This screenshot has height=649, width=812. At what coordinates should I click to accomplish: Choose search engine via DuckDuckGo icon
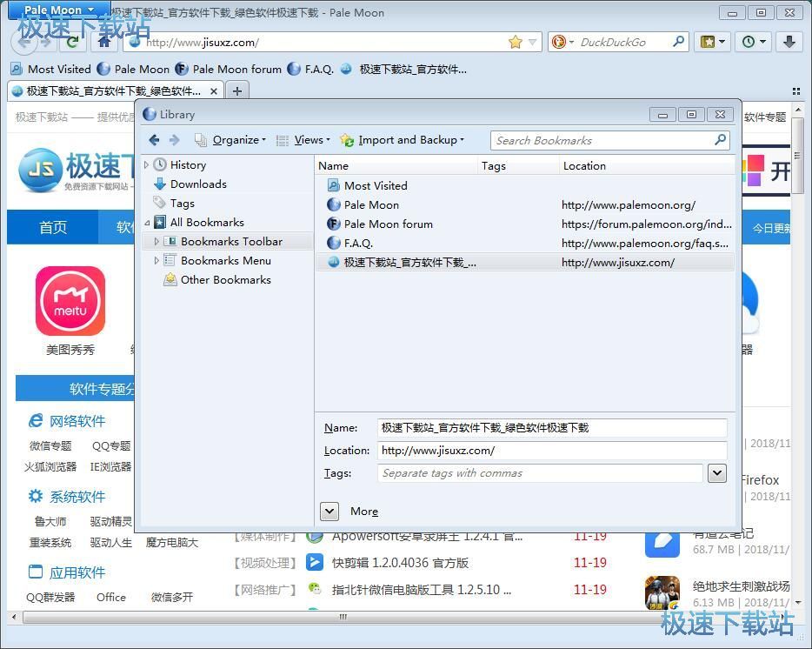coord(562,42)
